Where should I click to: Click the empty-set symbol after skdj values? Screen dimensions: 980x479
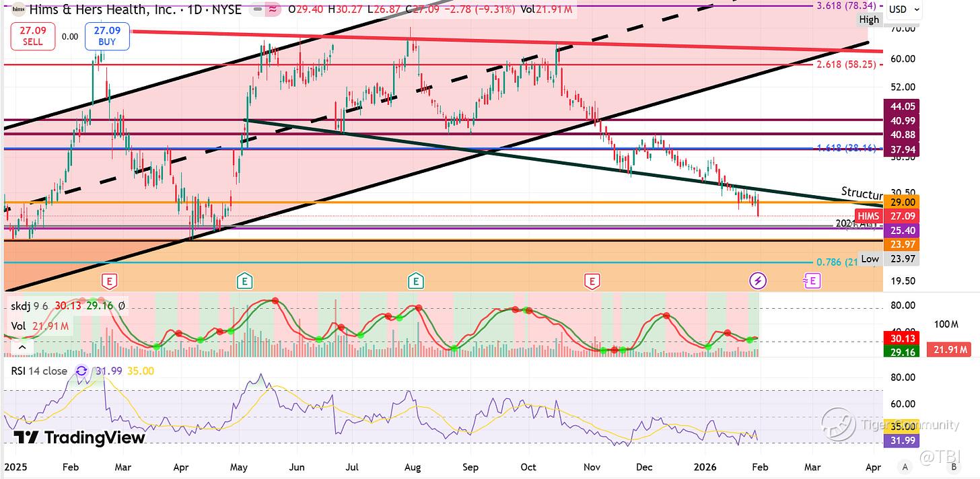coord(121,306)
